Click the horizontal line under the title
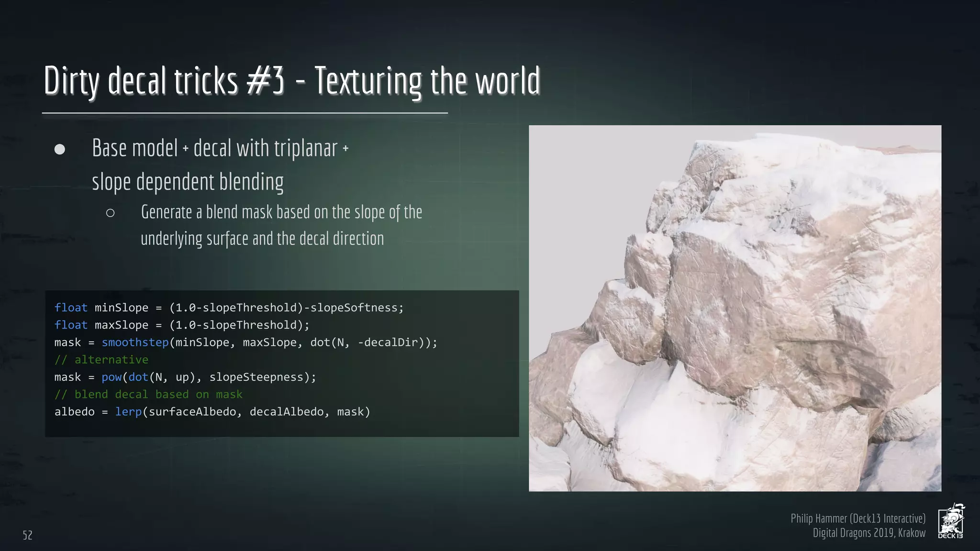The height and width of the screenshot is (551, 980). pos(245,113)
